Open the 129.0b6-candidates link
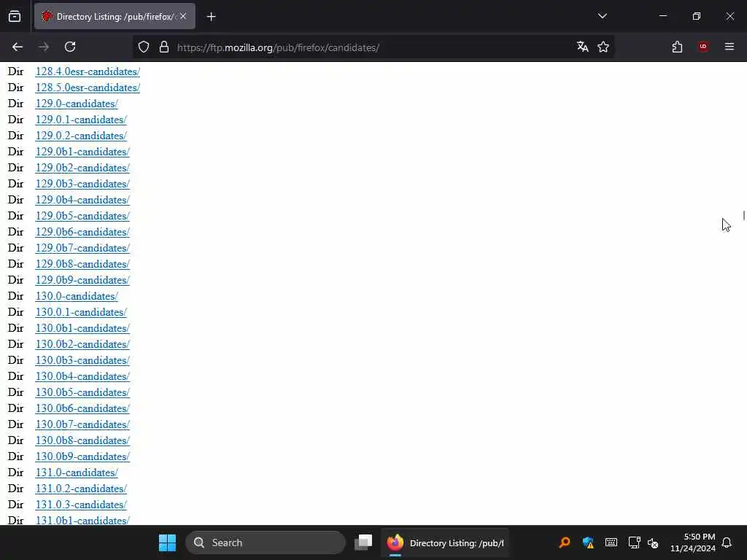Screen dimensions: 747x560 coord(82,232)
